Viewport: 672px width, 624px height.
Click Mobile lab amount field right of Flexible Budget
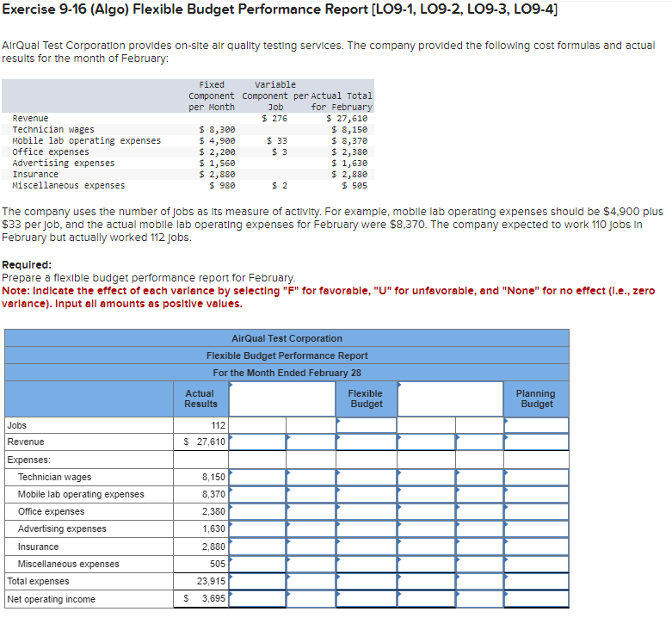tap(426, 494)
